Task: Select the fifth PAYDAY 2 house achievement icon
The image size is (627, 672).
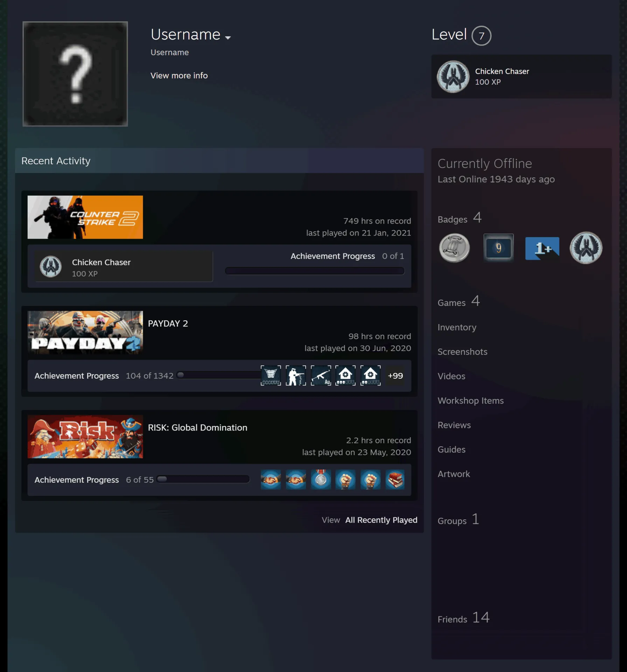Action: point(370,376)
